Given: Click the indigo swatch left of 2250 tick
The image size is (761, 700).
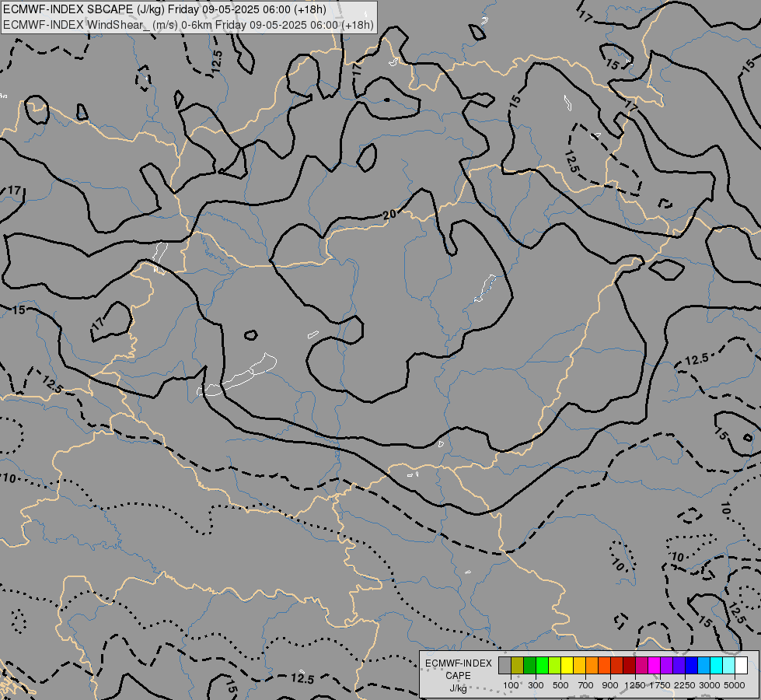Looking at the screenshot, I should [x=679, y=665].
